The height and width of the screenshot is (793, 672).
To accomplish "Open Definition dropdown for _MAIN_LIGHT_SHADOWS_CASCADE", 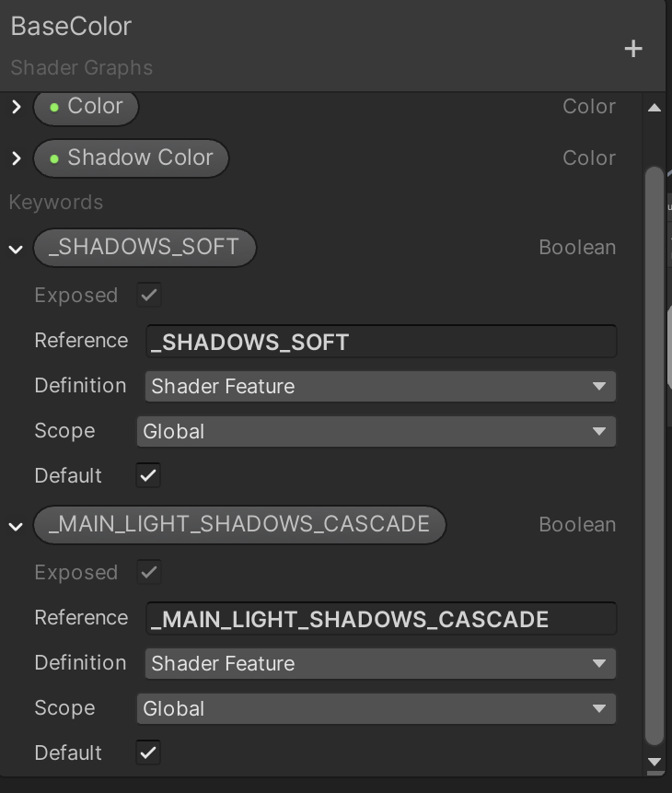I will 379,663.
